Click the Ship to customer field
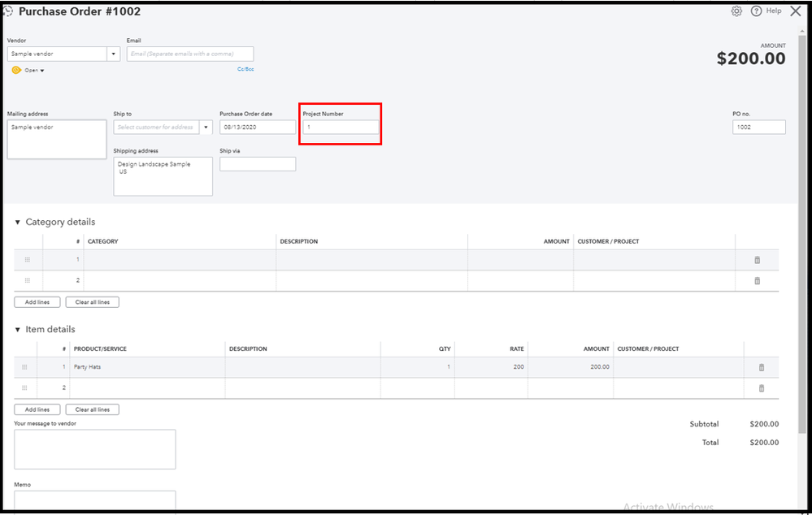This screenshot has width=812, height=515. (x=156, y=128)
